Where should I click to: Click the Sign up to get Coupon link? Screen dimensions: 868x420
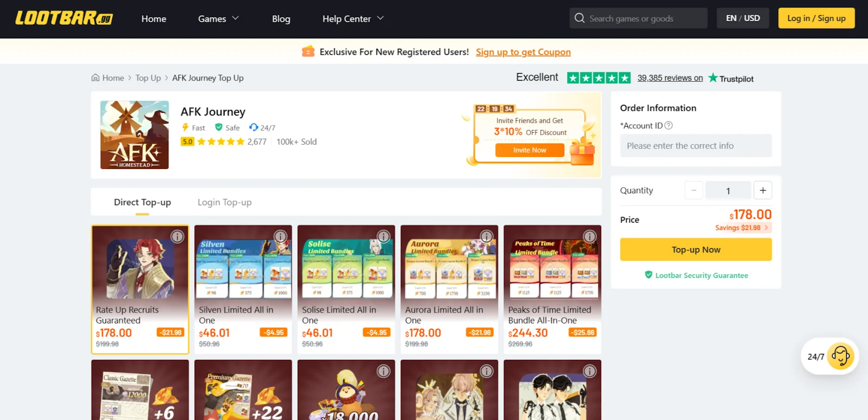tap(523, 52)
